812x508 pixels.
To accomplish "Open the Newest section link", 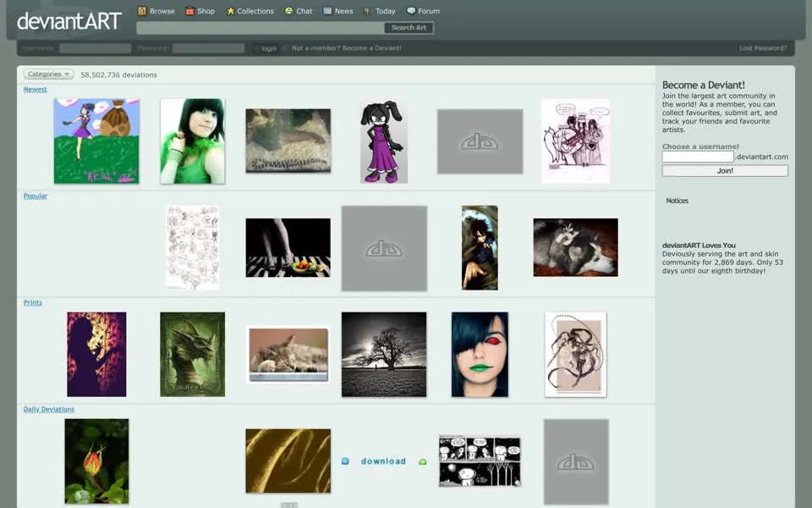I will click(36, 89).
